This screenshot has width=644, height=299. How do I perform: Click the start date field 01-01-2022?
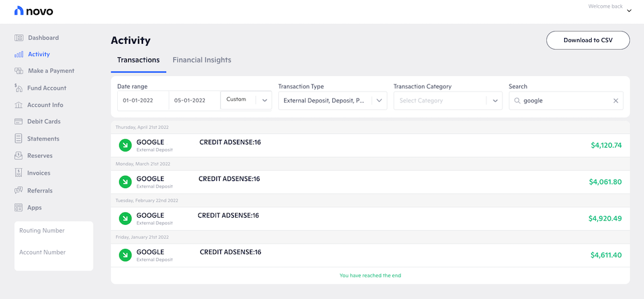(x=143, y=101)
